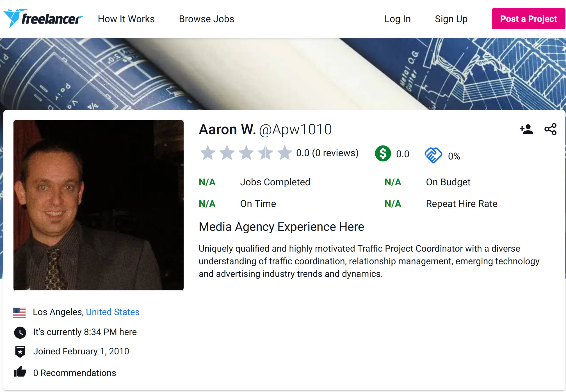566x392 pixels.
Task: Click the username @Apw1010
Action: [295, 130]
